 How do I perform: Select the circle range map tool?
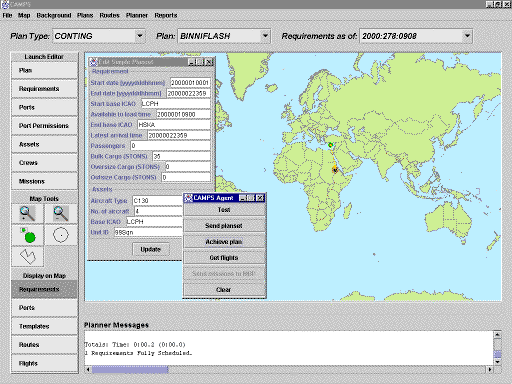click(x=61, y=235)
